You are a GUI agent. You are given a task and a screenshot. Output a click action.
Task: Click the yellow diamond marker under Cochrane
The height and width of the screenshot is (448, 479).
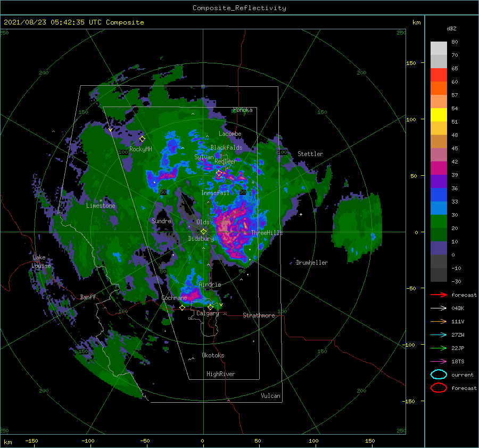coord(182,308)
